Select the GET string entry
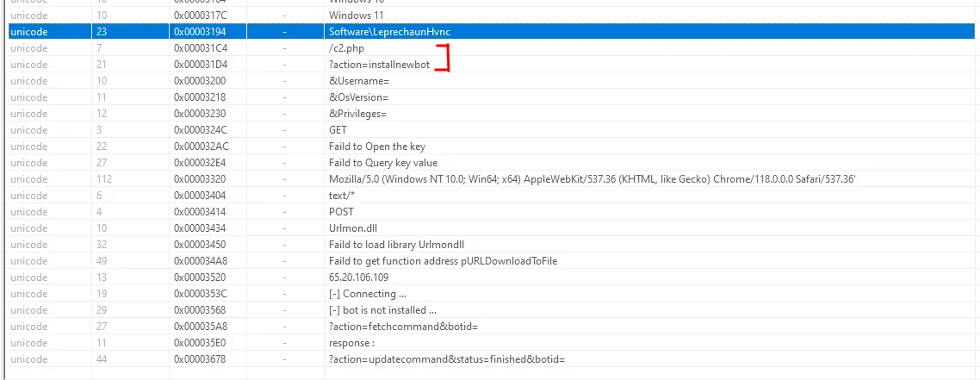Viewport: 980px width, 380px height. tap(338, 130)
